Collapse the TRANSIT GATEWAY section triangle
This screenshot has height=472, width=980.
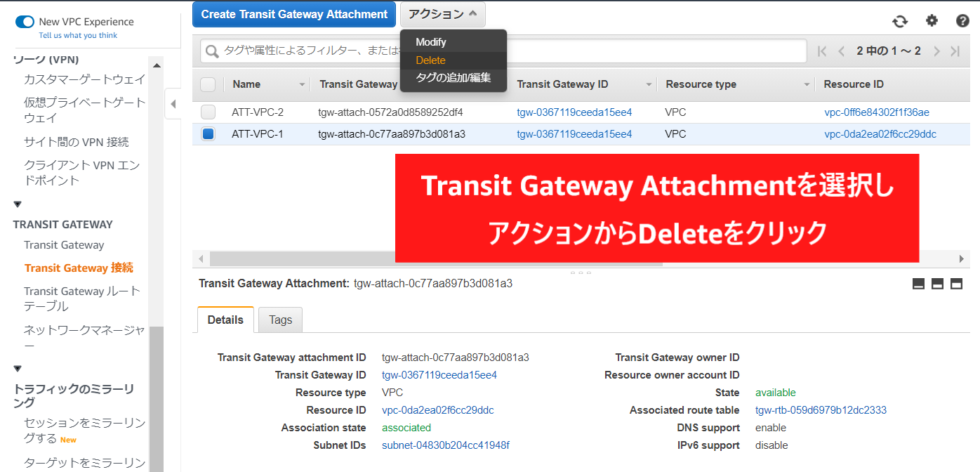click(18, 204)
